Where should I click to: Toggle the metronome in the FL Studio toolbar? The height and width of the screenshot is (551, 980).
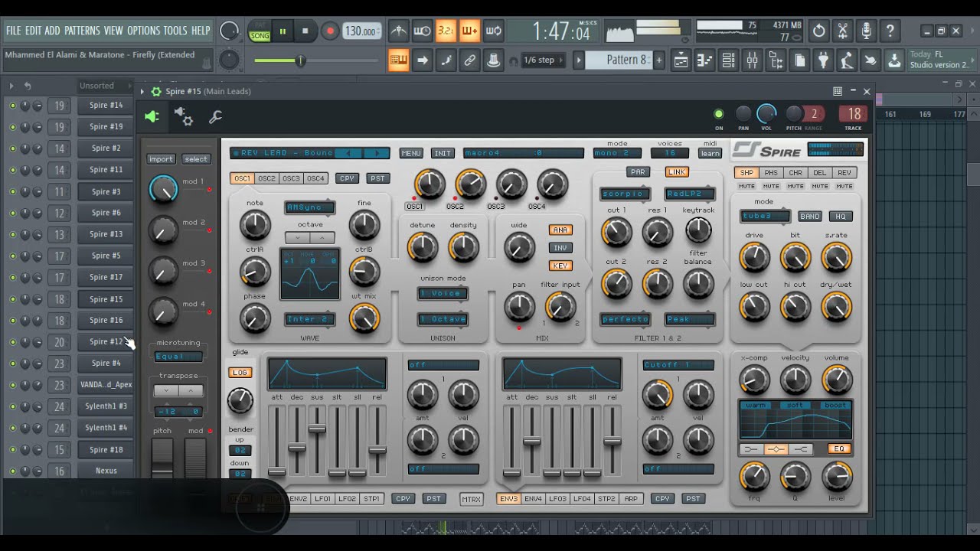coord(399,31)
